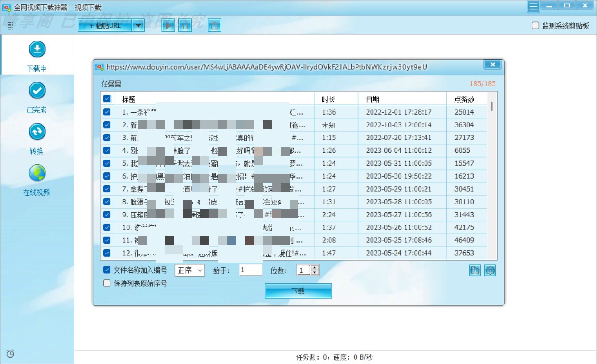The image size is (597, 364).
Task: Uncheck the checkbox for row 2
Action: 107,125
